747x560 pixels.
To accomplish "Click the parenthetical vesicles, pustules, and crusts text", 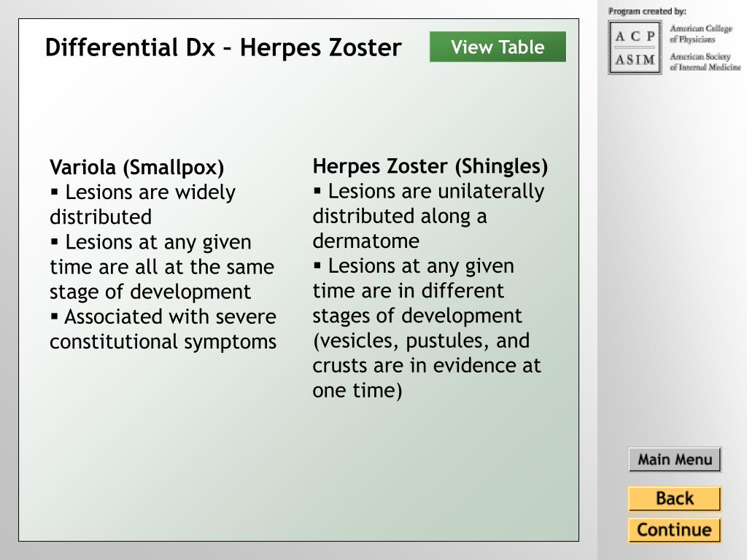I will [x=427, y=365].
